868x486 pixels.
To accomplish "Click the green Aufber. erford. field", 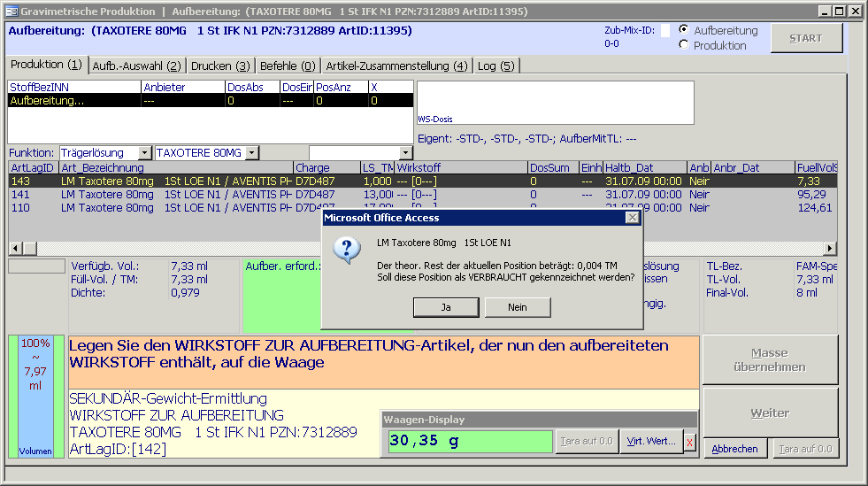I will coord(282,297).
